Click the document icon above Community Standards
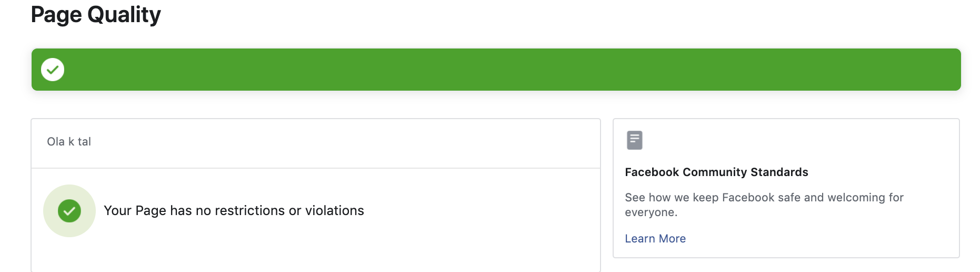The height and width of the screenshot is (272, 980). pyautogui.click(x=635, y=140)
